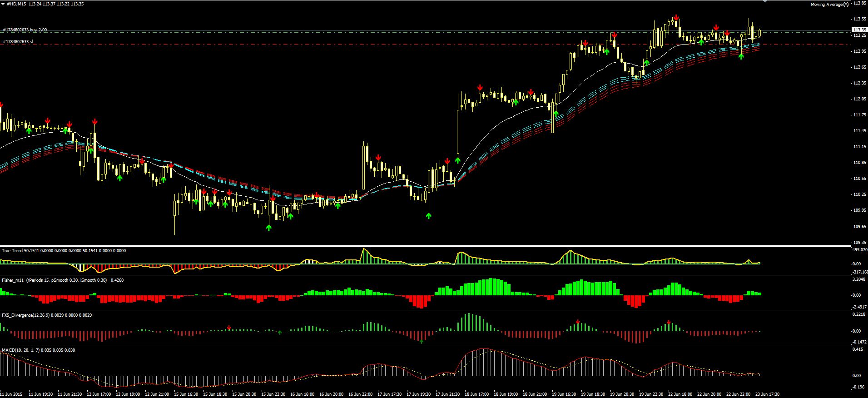This screenshot has width=868, height=398.
Task: Click True Trend scale value 495.070
Action: point(859,249)
